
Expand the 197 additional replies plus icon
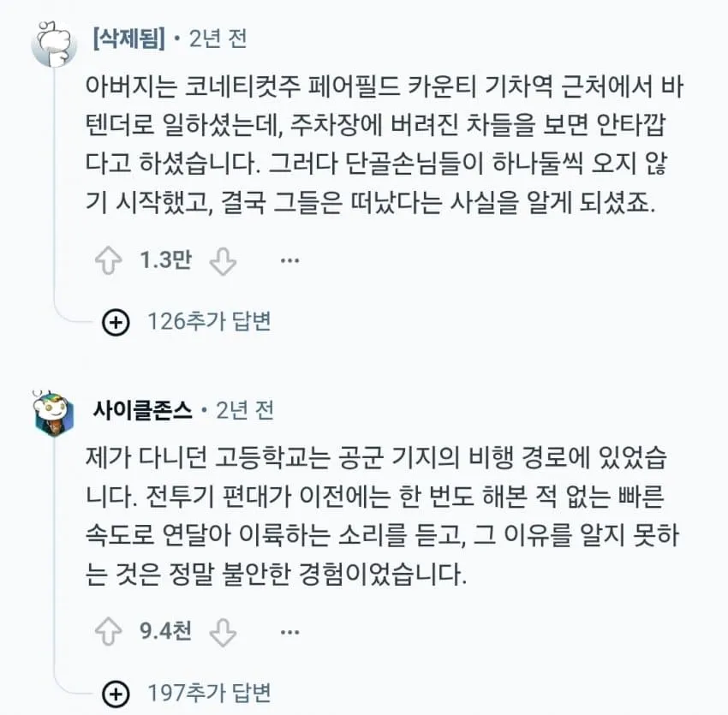pos(116,694)
